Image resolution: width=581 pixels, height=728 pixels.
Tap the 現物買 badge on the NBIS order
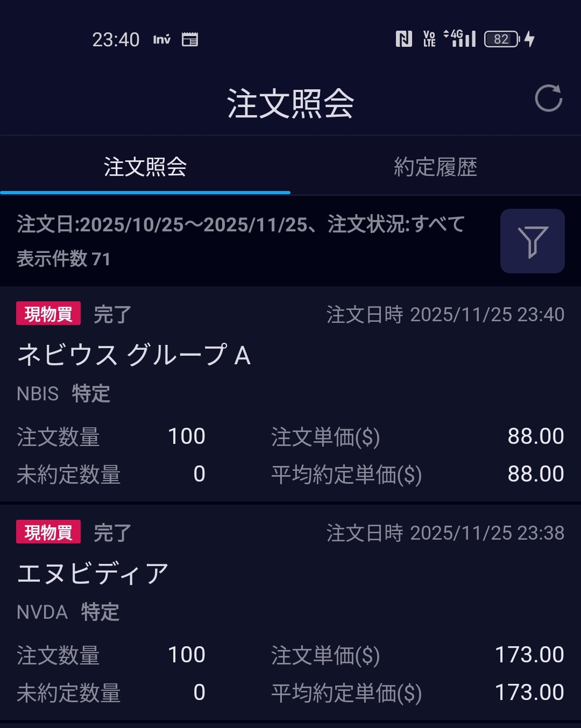(48, 314)
